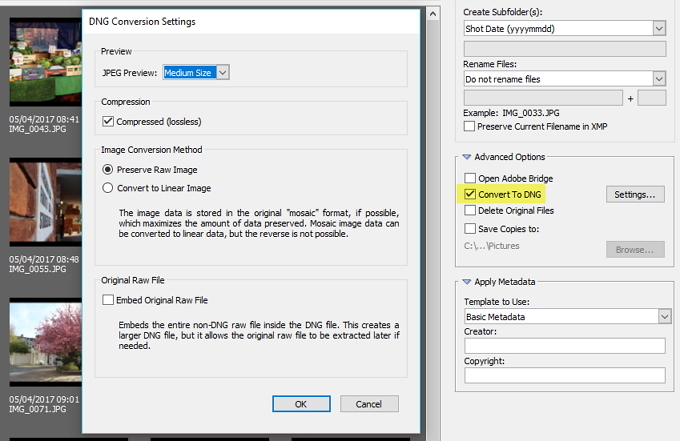The image size is (680, 441).
Task: Click the C:\...\Pictures save path text
Action: 491,246
